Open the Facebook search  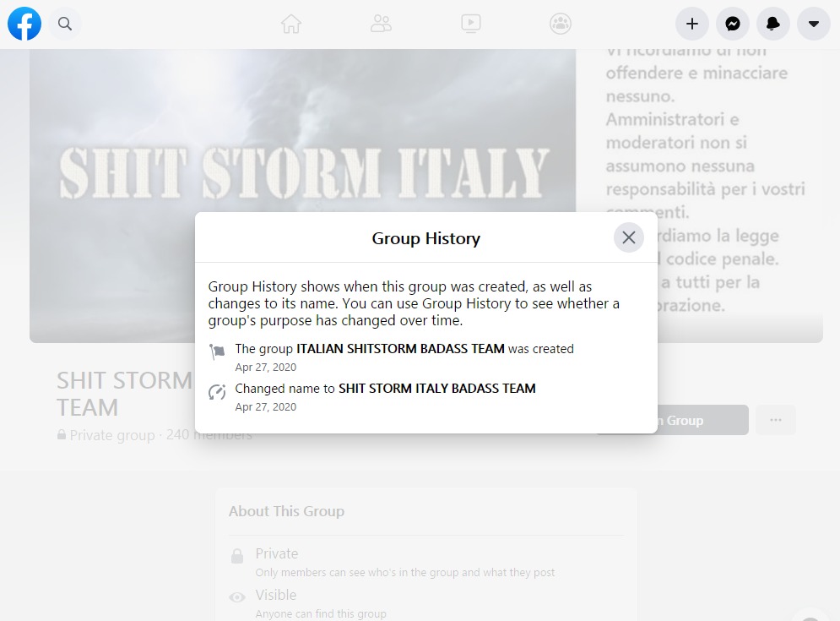[x=65, y=24]
